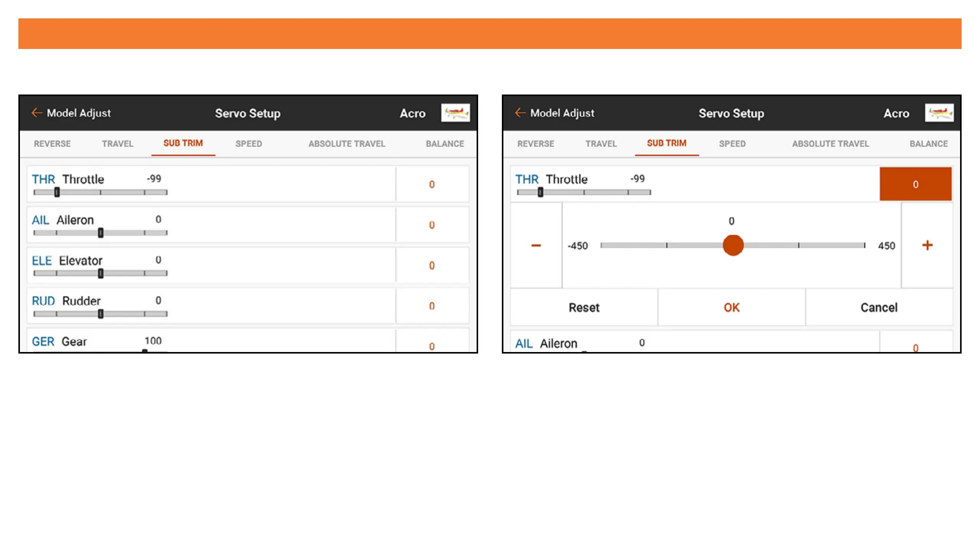Click highlighted Throttle value box in right screen
This screenshot has width=980, height=551.
pos(915,184)
